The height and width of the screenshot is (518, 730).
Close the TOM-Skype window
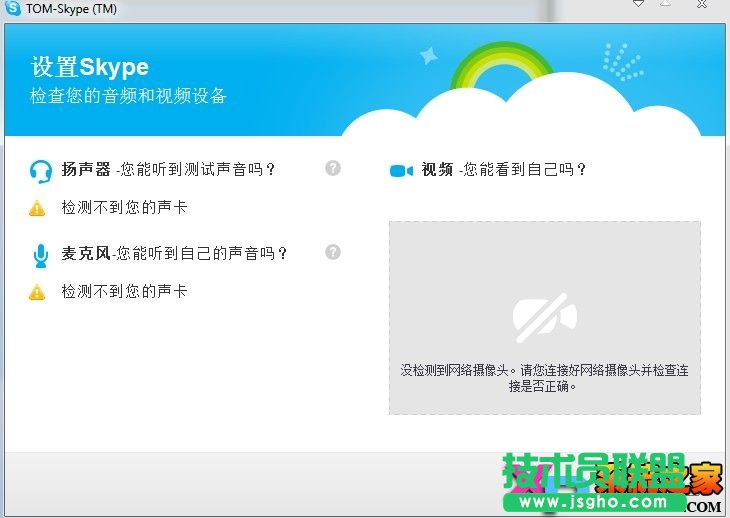[702, 4]
